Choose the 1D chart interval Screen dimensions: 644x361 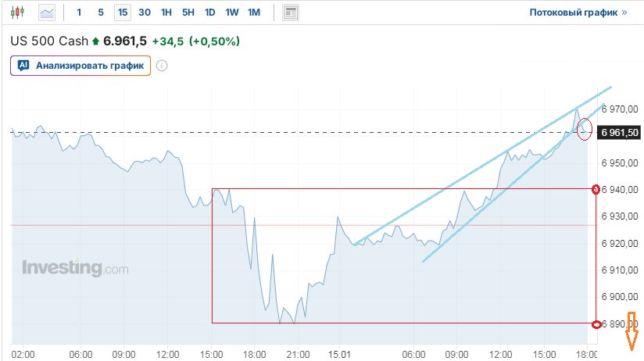(x=210, y=13)
